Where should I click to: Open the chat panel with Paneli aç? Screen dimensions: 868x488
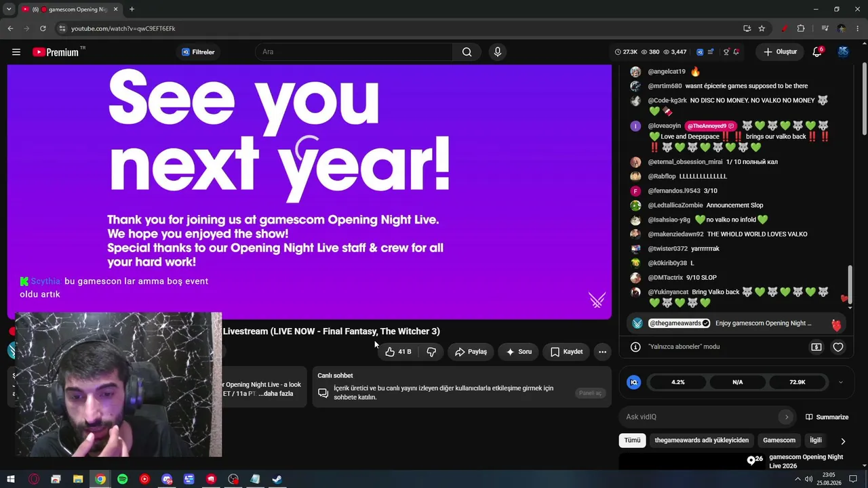pos(590,393)
